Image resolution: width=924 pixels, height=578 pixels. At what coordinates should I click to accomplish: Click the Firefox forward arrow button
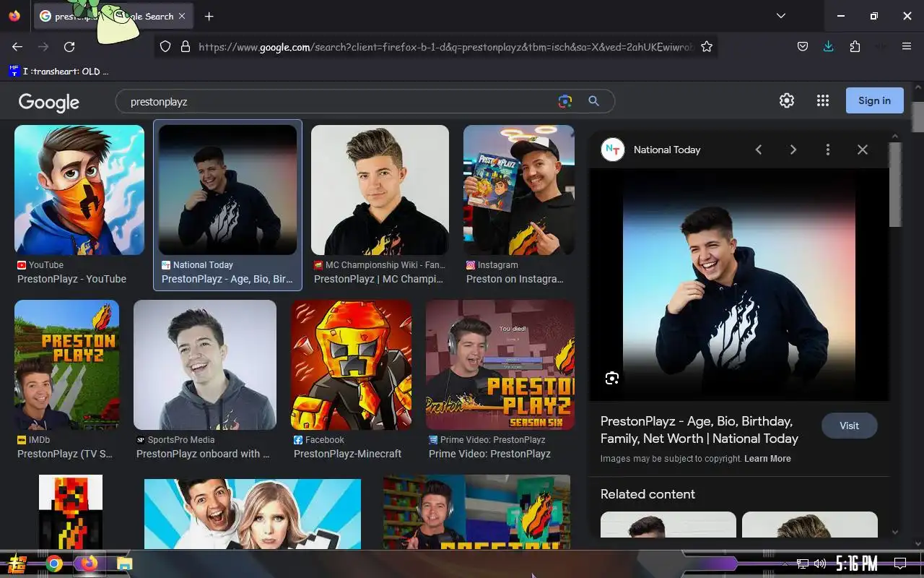point(43,46)
